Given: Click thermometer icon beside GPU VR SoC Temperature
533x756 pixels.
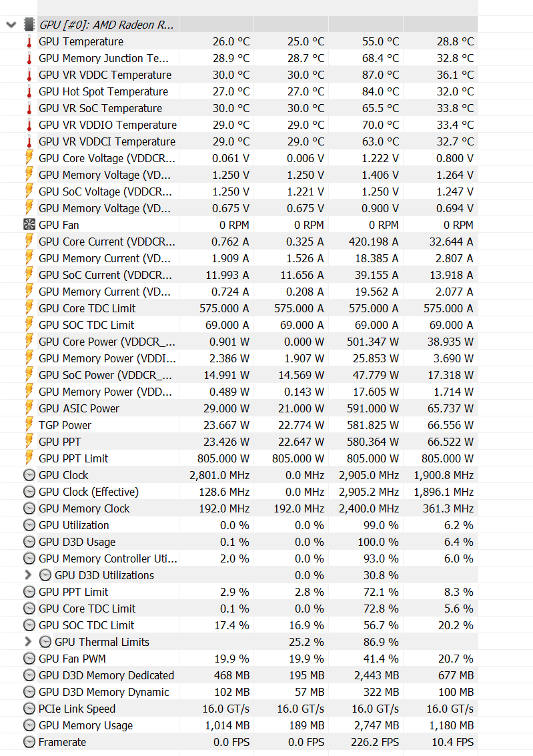Looking at the screenshot, I should tap(29, 108).
